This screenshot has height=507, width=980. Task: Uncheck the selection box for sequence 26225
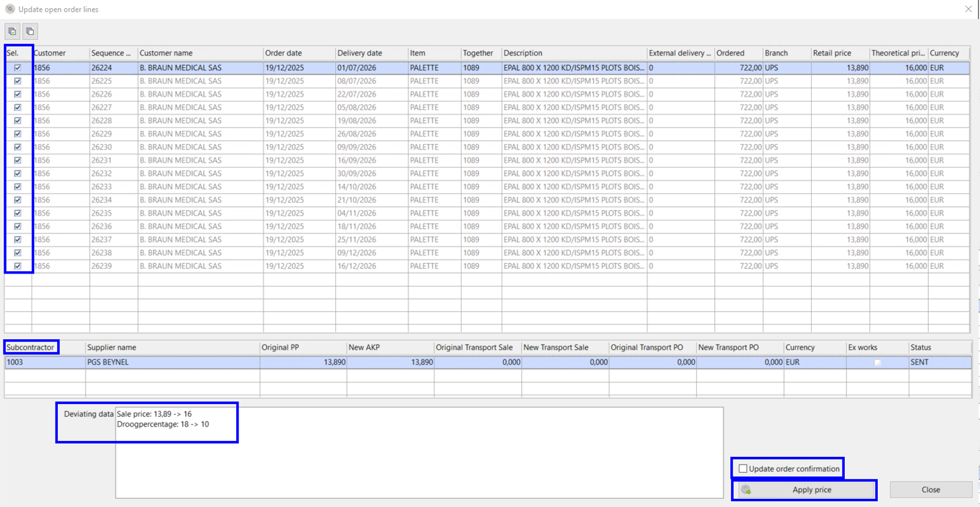pyautogui.click(x=18, y=81)
